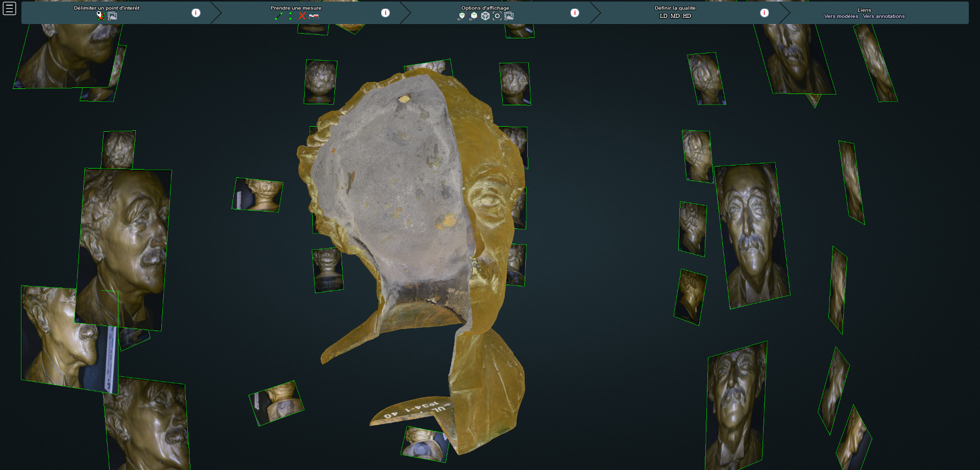Toggle second cube visibility in Options d'affichage

coord(473,16)
